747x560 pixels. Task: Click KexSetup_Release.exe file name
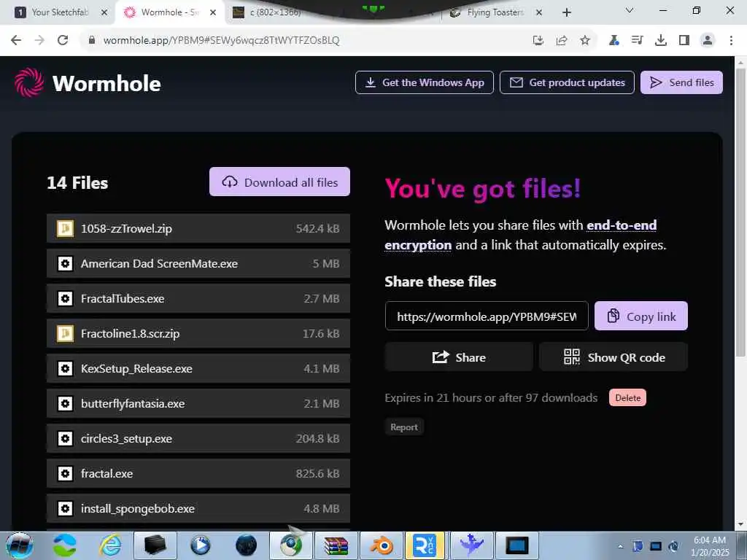pos(136,368)
